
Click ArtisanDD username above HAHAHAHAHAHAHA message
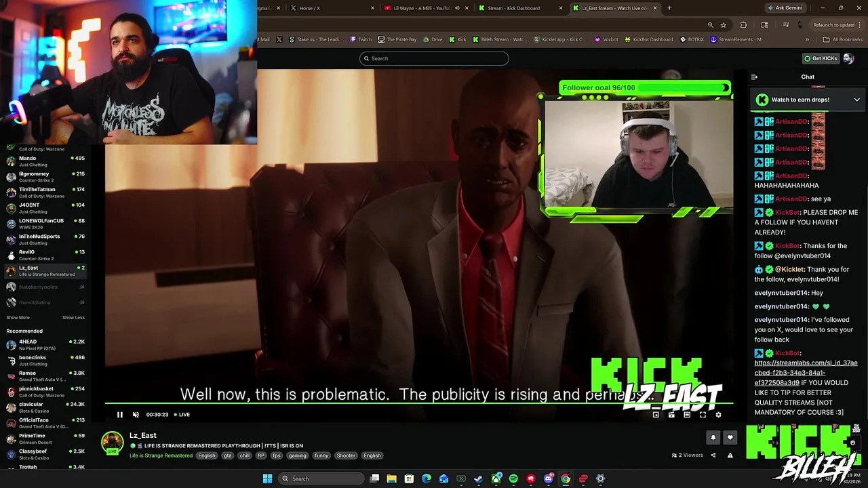[x=791, y=176]
